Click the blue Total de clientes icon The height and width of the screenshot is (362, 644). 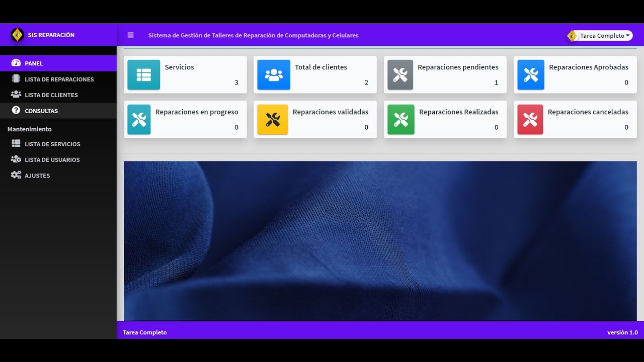click(x=274, y=75)
